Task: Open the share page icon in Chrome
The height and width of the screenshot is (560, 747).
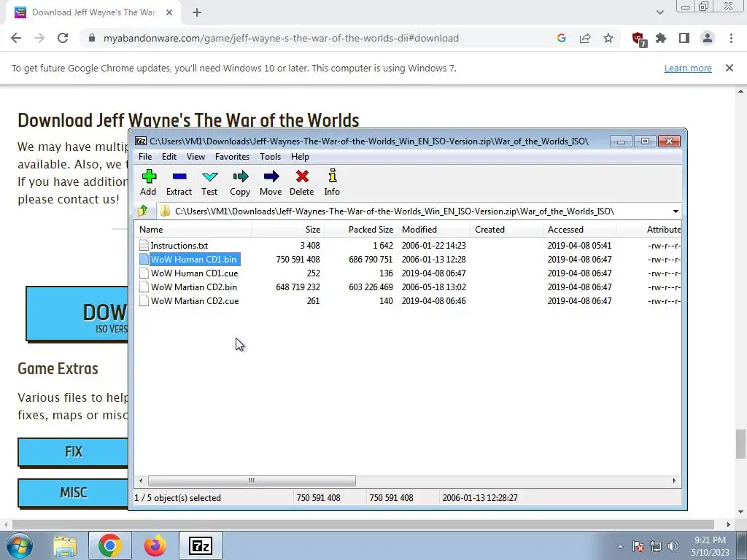Action: (x=585, y=38)
